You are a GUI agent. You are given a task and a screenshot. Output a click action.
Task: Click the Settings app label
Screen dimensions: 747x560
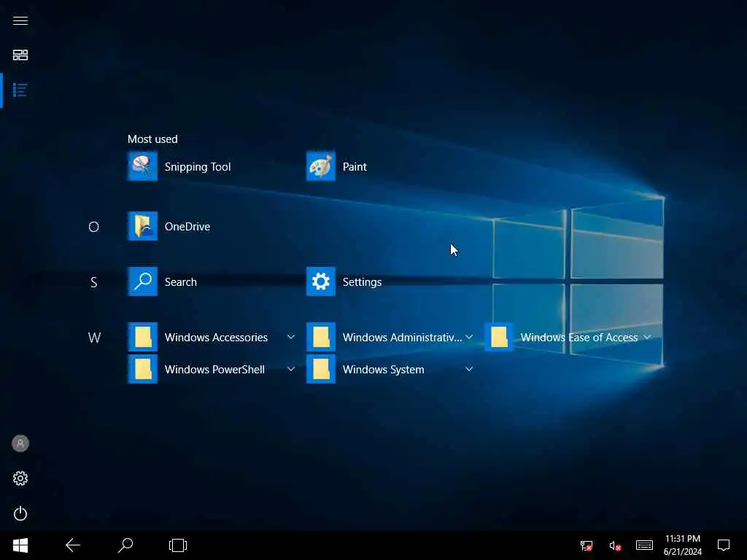point(362,282)
